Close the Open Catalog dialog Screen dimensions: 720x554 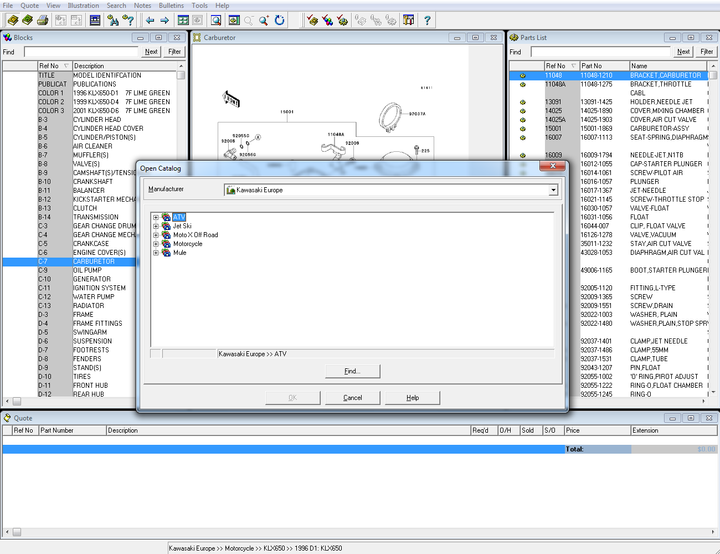[x=552, y=166]
